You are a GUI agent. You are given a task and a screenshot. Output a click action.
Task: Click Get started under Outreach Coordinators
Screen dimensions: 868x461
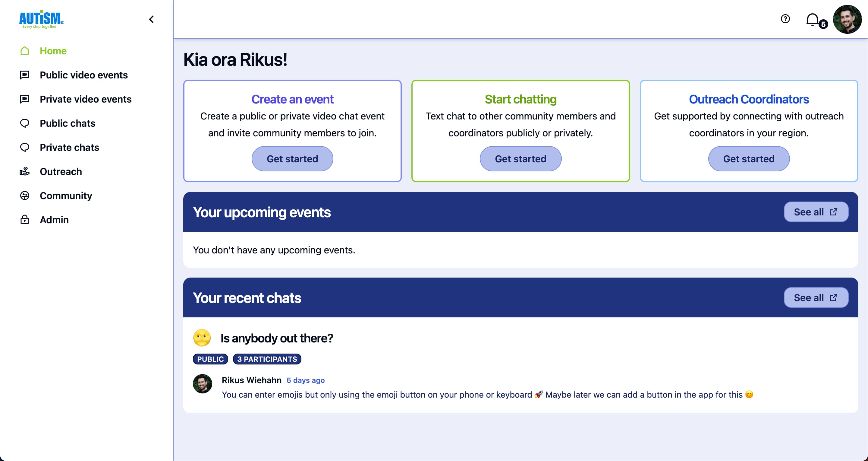(x=748, y=159)
